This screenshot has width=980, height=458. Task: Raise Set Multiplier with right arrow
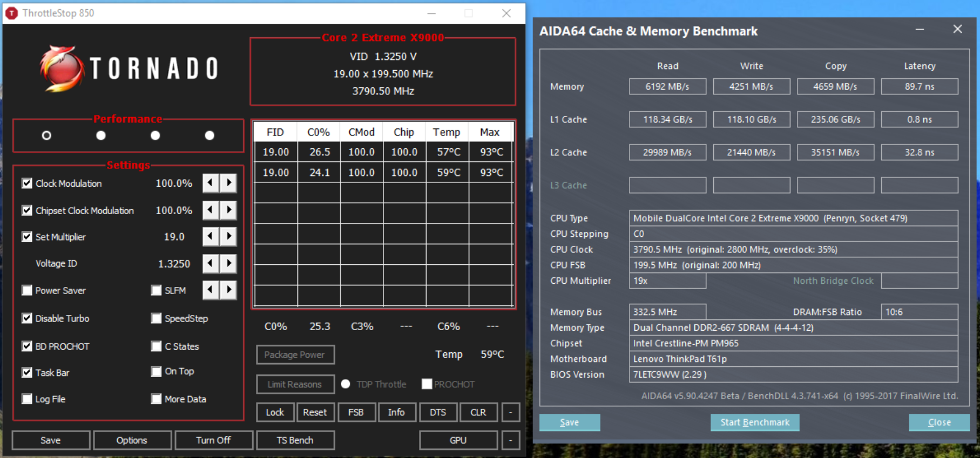pos(229,236)
